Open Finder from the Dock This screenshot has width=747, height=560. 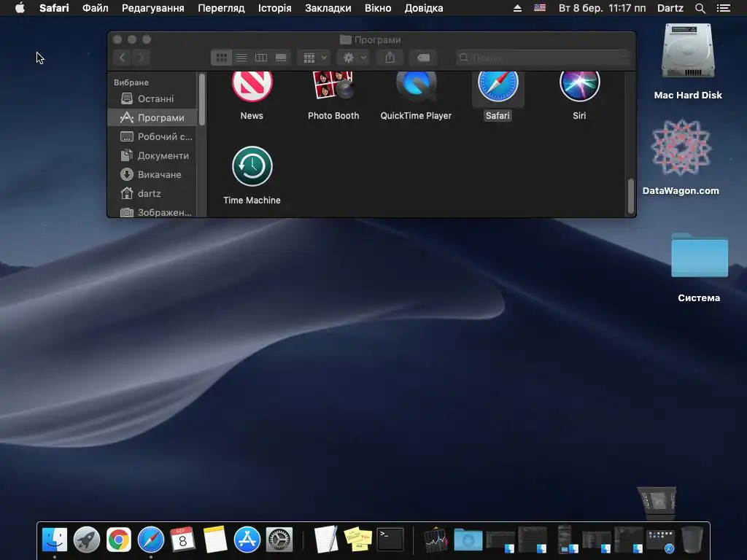click(55, 540)
